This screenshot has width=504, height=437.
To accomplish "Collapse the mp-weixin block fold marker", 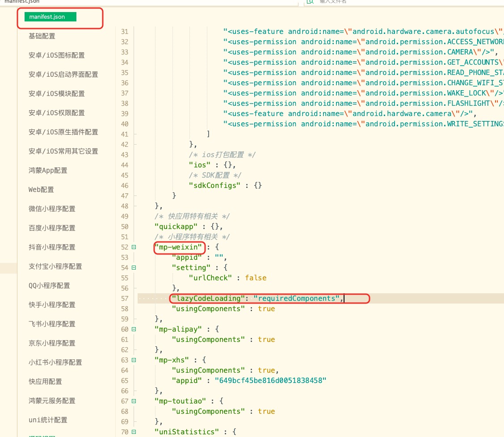I will coord(134,247).
